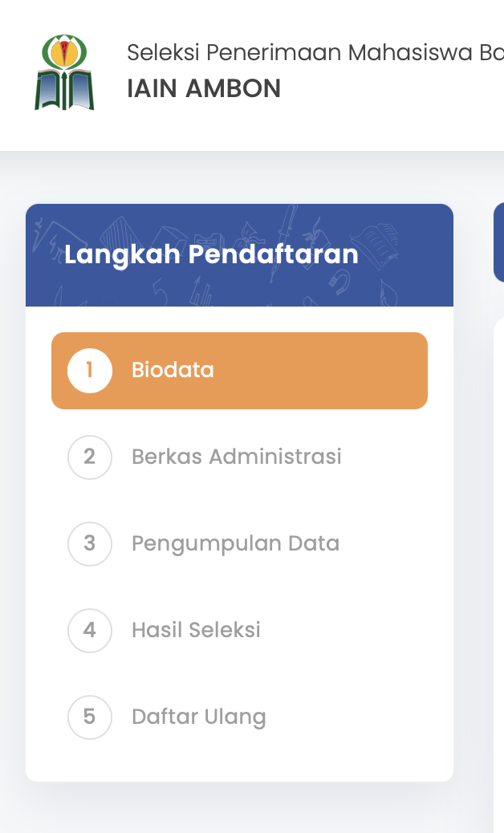This screenshot has width=504, height=833.
Task: Click the step 4 number circle
Action: (x=90, y=631)
